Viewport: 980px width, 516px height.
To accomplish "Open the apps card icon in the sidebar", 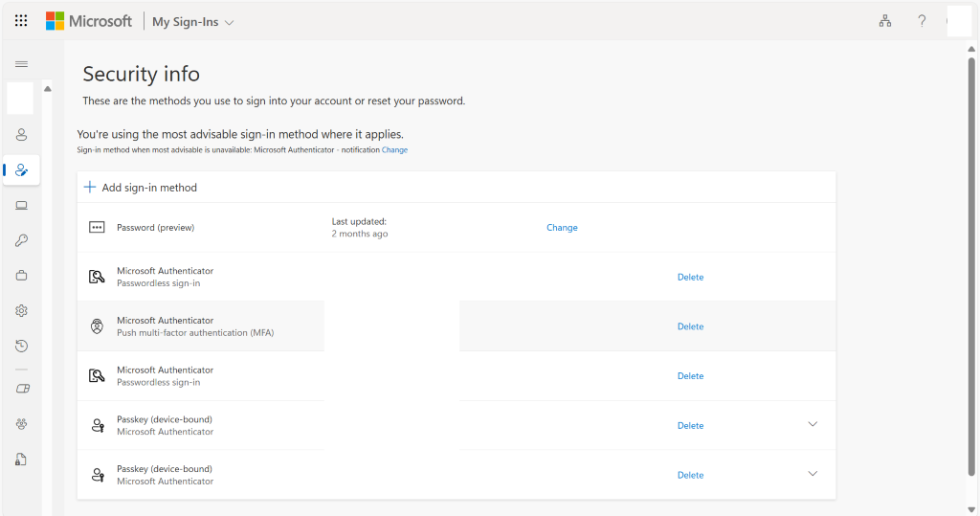I will click(x=23, y=389).
